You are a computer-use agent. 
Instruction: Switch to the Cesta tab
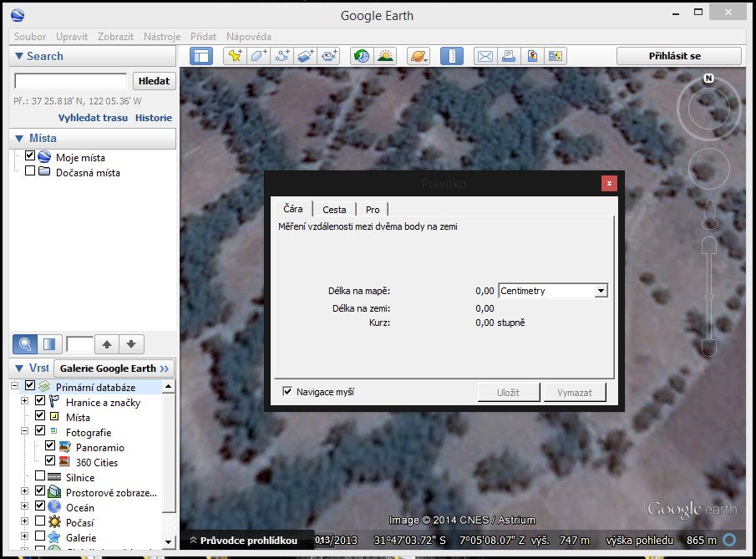tap(334, 210)
